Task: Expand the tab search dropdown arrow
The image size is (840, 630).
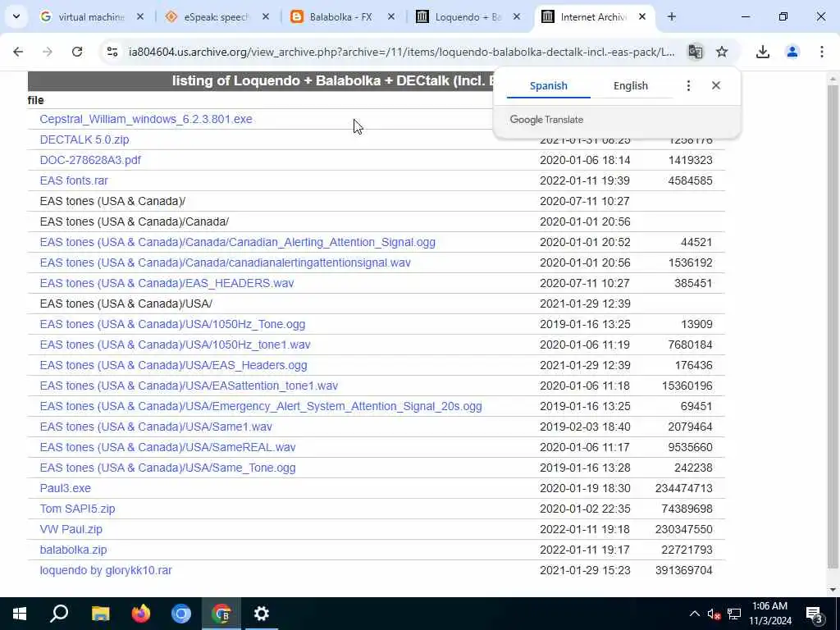Action: [16, 16]
